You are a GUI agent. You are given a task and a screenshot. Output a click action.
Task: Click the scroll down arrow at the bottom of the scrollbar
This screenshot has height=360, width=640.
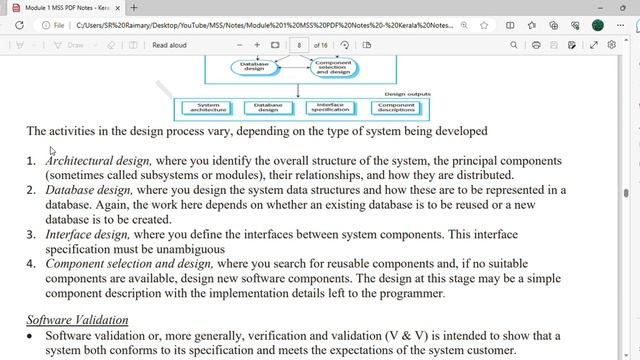[x=626, y=356]
